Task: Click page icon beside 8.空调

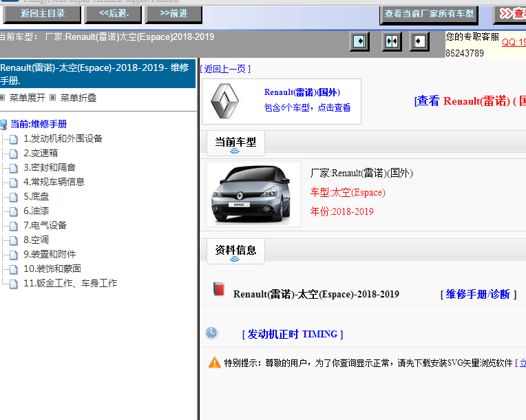Action: [x=14, y=240]
